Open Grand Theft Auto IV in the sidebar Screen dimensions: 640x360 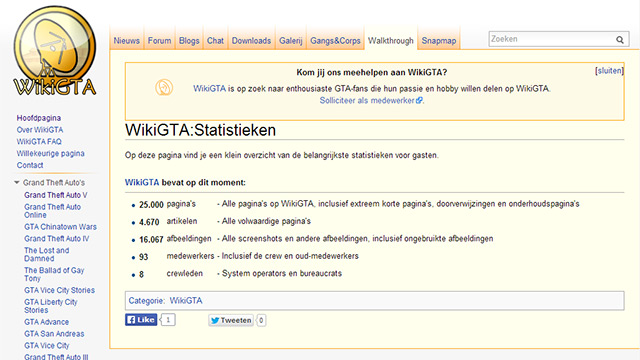tap(56, 239)
